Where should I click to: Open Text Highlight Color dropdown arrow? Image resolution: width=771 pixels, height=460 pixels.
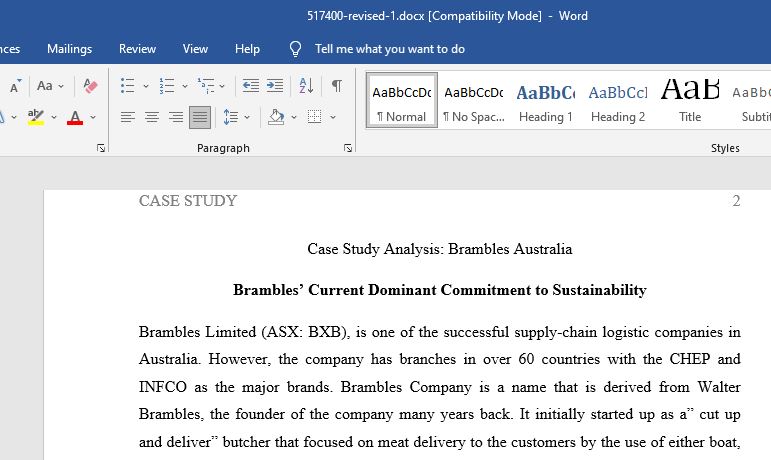tap(54, 117)
